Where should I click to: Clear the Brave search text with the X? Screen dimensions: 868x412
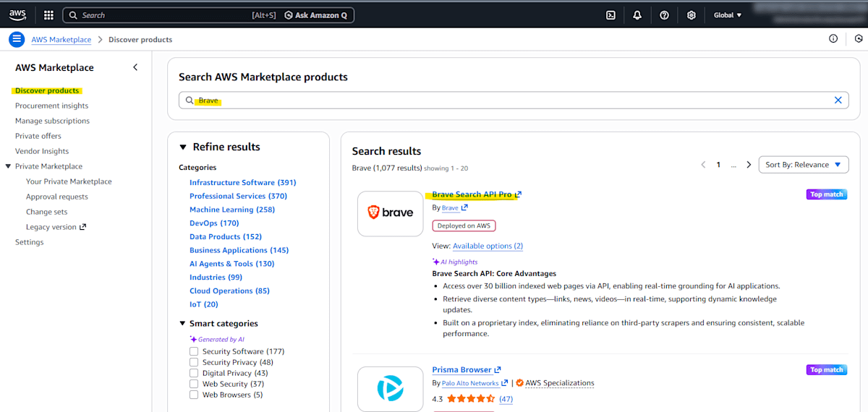click(x=838, y=100)
